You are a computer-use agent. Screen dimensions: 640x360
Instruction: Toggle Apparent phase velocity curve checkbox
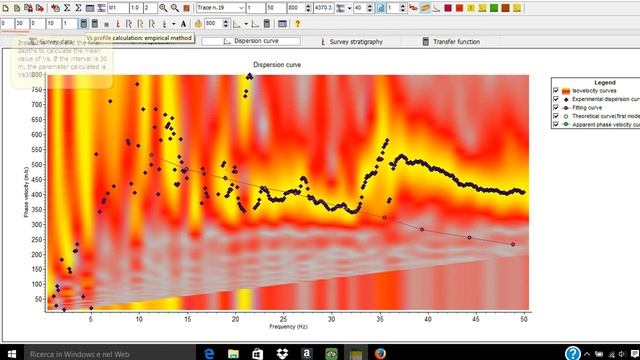pos(556,124)
